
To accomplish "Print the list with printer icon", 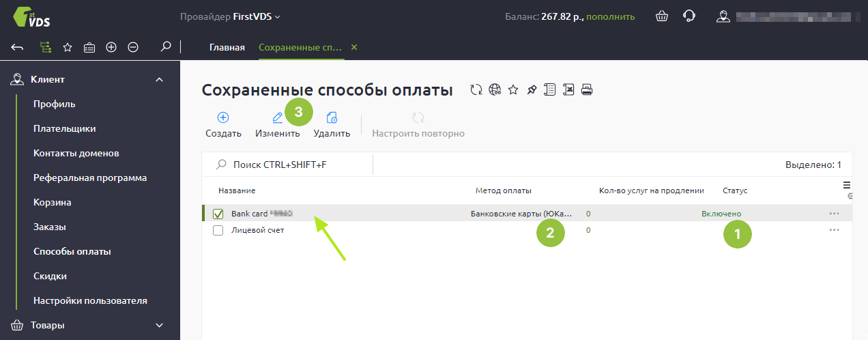I will coord(586,89).
